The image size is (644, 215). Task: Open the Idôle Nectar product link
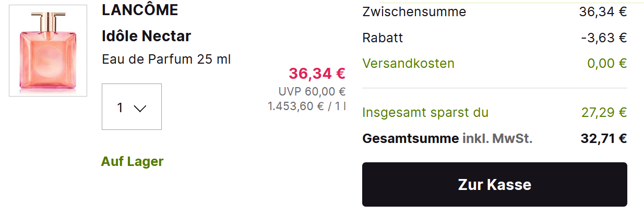click(x=147, y=36)
